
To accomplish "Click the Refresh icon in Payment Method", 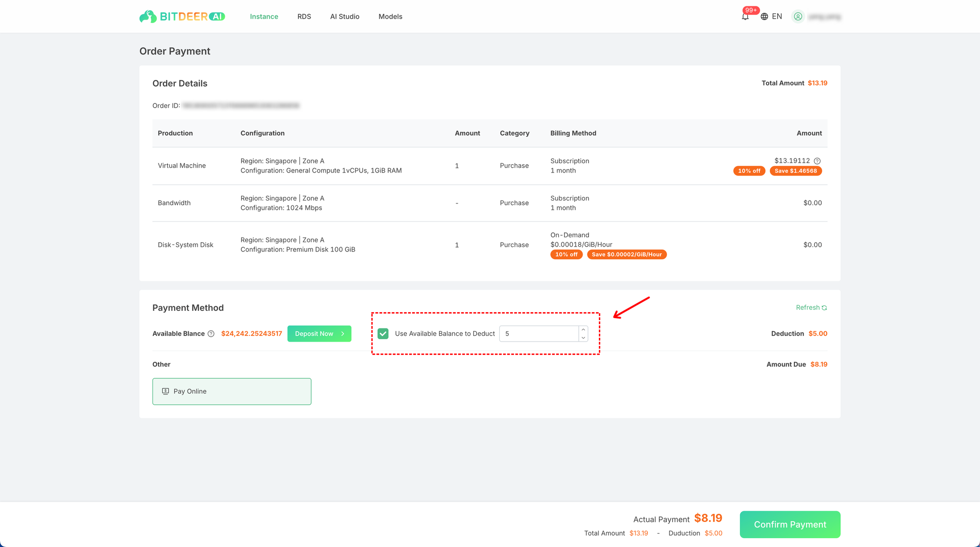I will 824,308.
